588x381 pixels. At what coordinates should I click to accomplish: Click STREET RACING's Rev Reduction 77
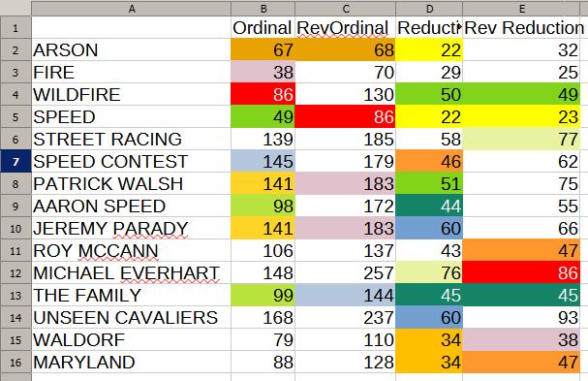pyautogui.click(x=521, y=140)
